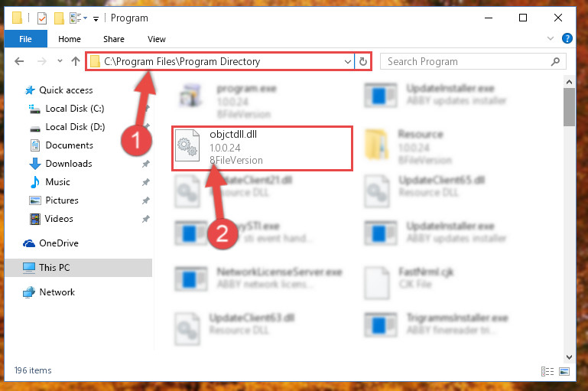This screenshot has height=391, width=588.
Task: Open Downloads in Quick access
Action: click(69, 164)
